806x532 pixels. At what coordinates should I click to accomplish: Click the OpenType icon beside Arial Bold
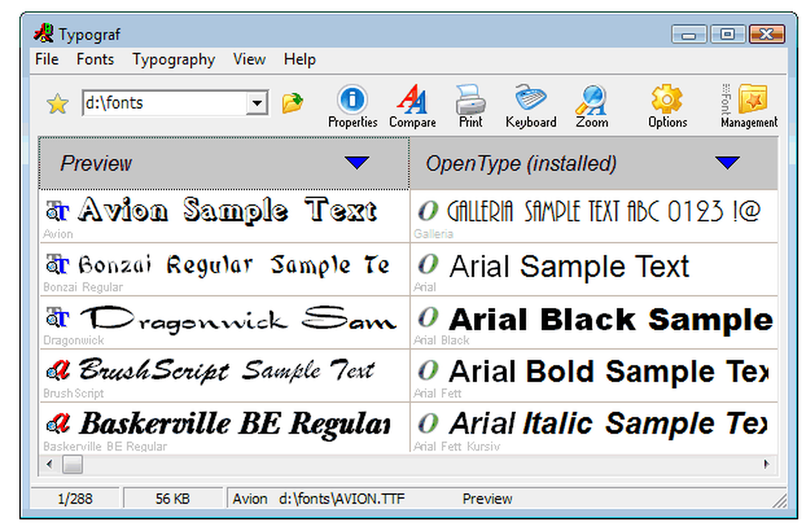click(x=428, y=371)
